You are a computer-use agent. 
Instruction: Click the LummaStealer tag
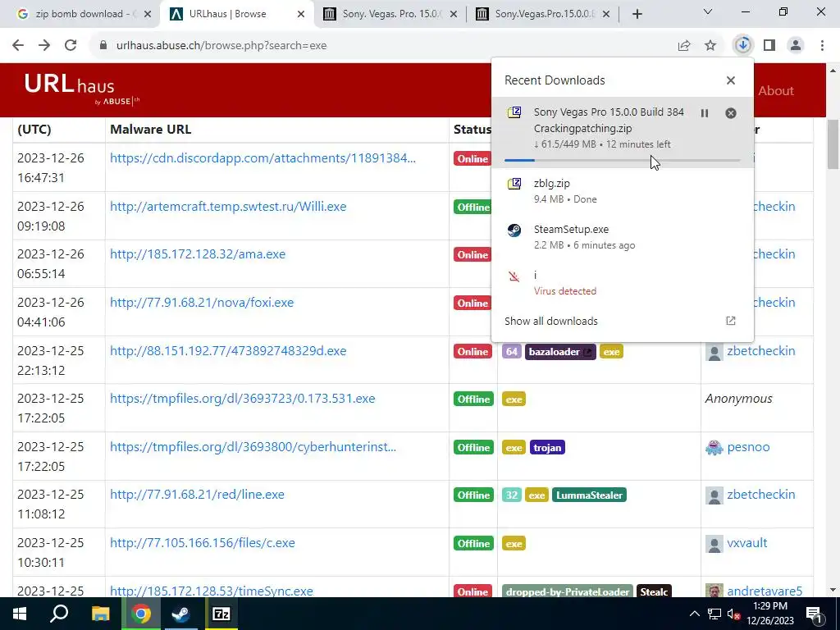589,495
